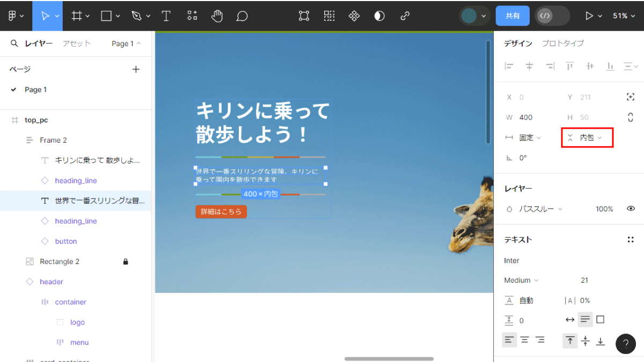Click the Edit object icon
The width and height of the screenshot is (644, 362).
click(304, 16)
